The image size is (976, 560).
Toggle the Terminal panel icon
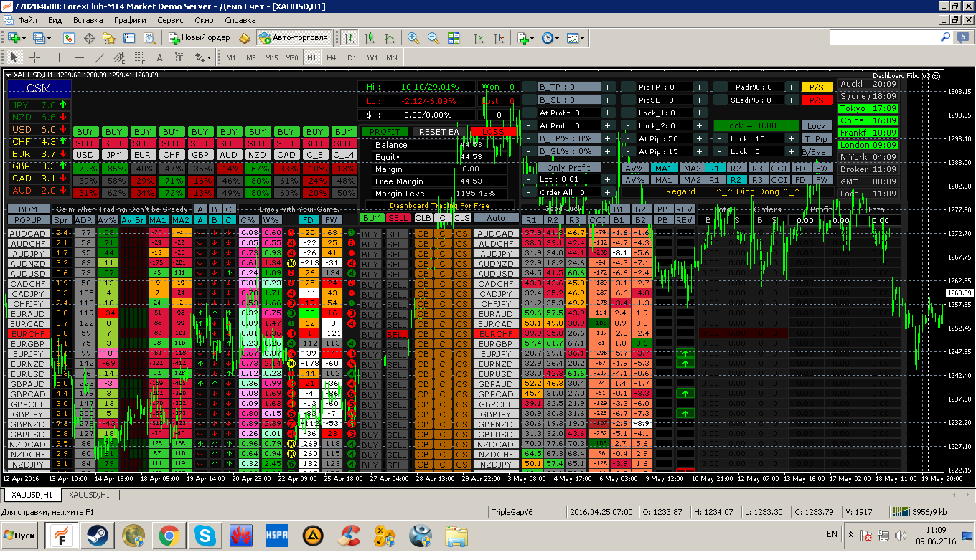(129, 37)
